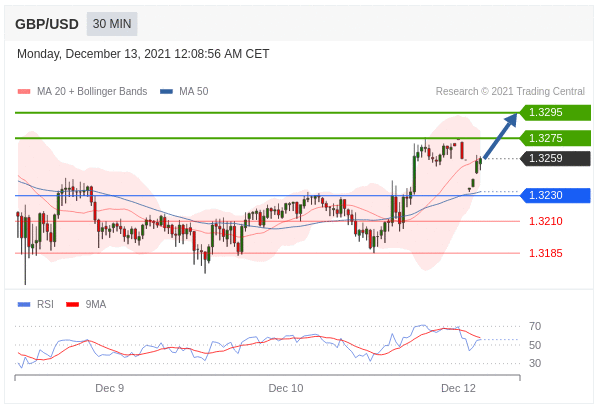Click the red 1.3210 support label
Viewport: 596px width, 406px height.
(546, 221)
